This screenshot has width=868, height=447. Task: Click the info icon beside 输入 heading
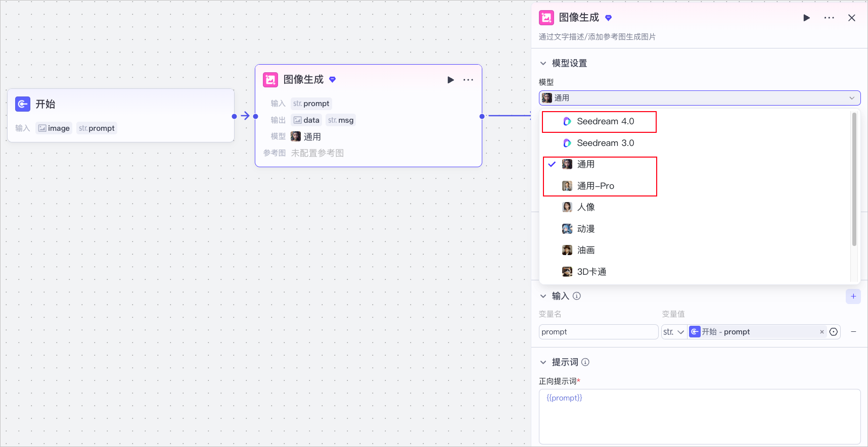point(577,296)
